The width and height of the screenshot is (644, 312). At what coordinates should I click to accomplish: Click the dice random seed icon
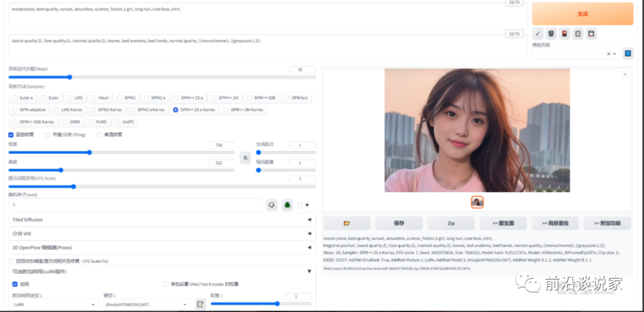(x=271, y=205)
